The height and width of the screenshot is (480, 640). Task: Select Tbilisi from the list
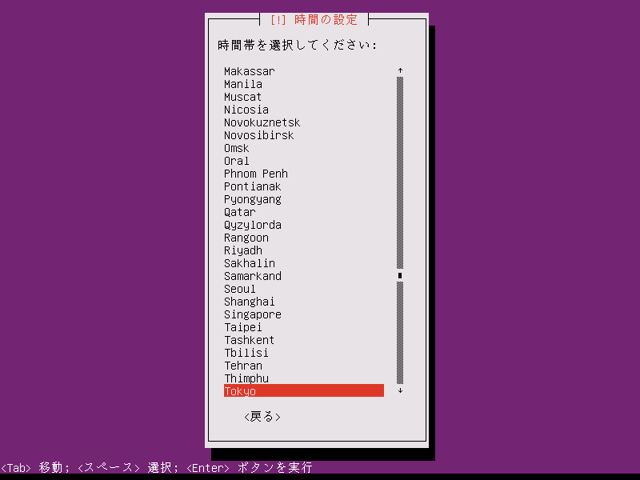click(x=304, y=353)
